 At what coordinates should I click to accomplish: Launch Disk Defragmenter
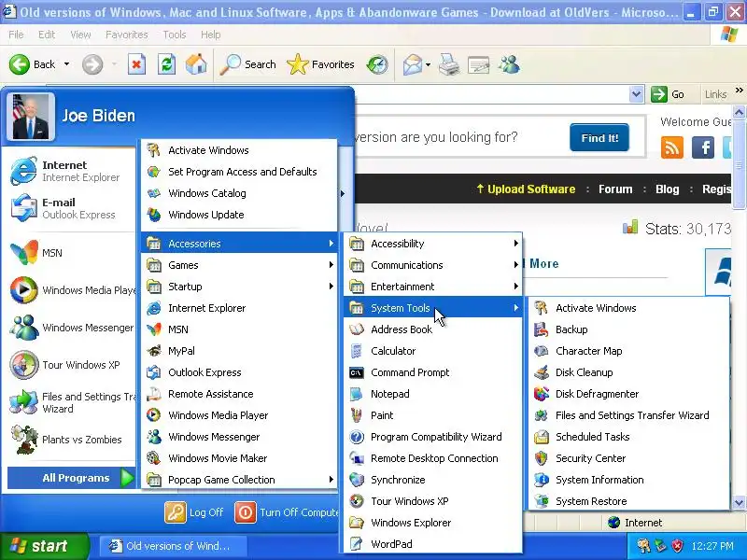[x=628, y=394]
